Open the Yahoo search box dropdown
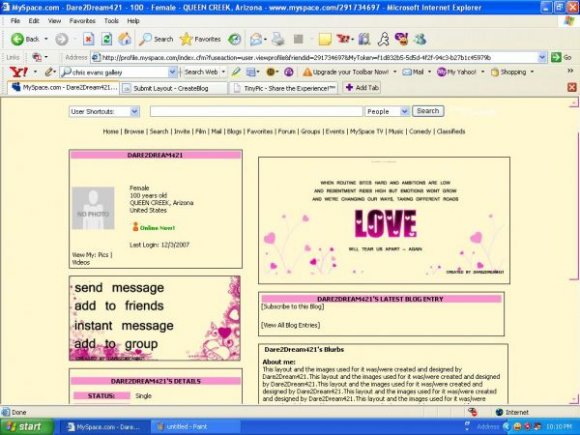Viewport: 580px width, 435px height. pos(172,72)
